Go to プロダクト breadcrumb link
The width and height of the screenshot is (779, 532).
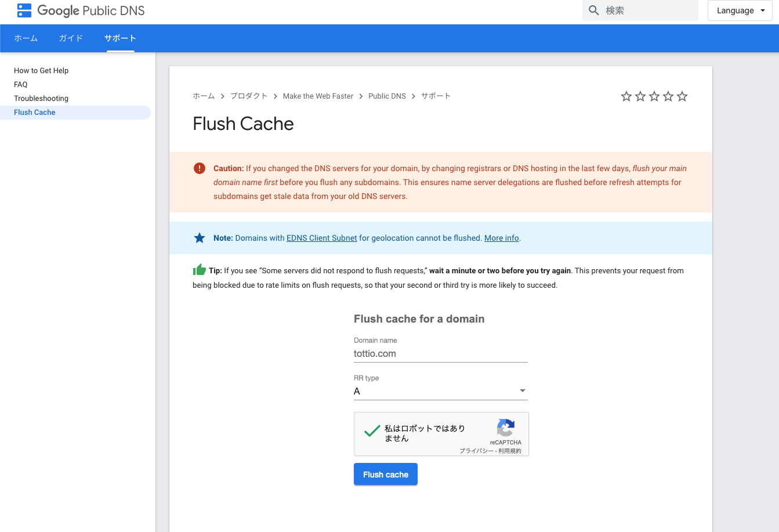pos(249,96)
